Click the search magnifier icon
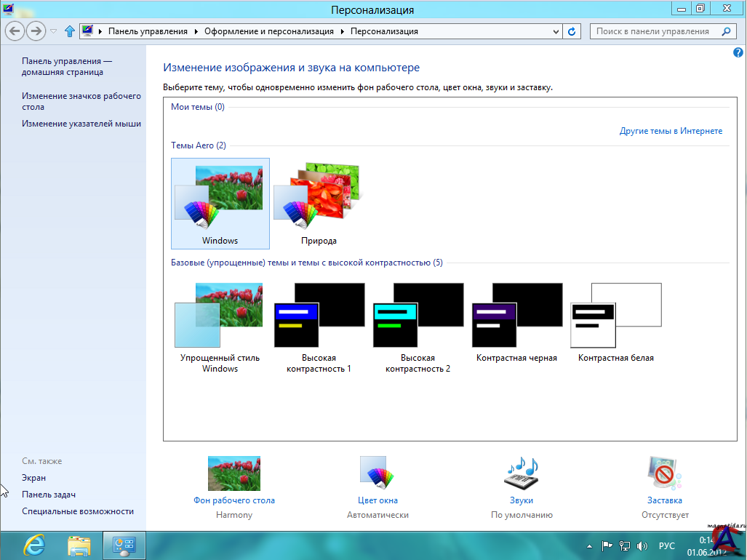Viewport: 747px width, 560px height. pyautogui.click(x=726, y=31)
